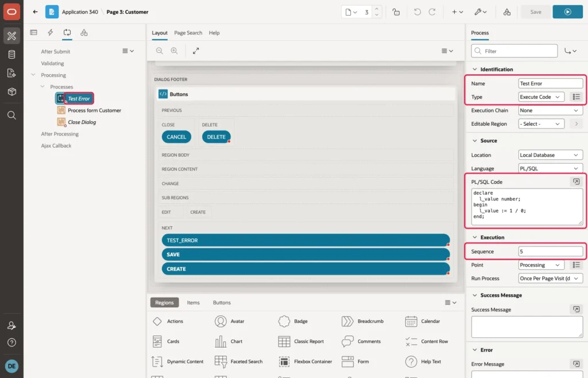The image size is (588, 378).
Task: Collapse the Processing tree node
Action: tap(33, 75)
